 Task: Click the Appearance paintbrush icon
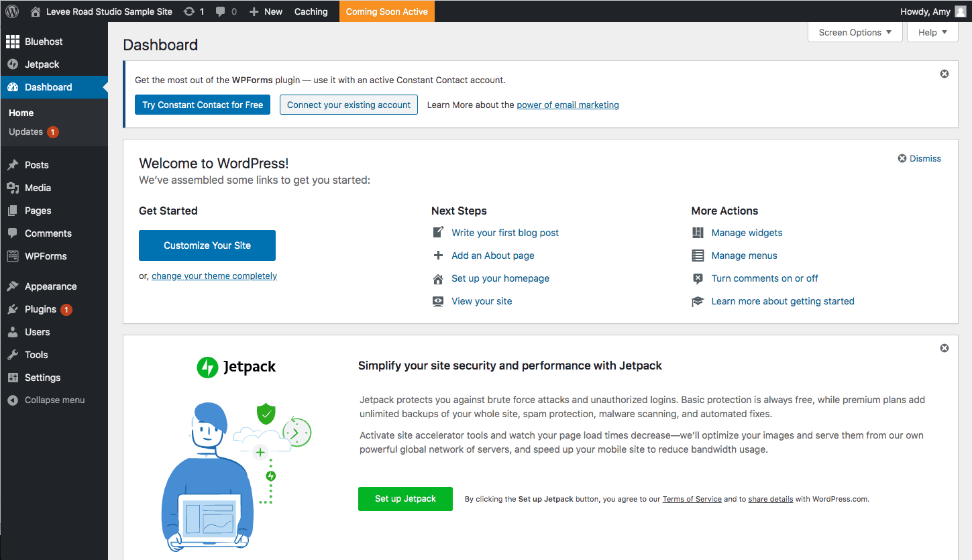point(13,286)
